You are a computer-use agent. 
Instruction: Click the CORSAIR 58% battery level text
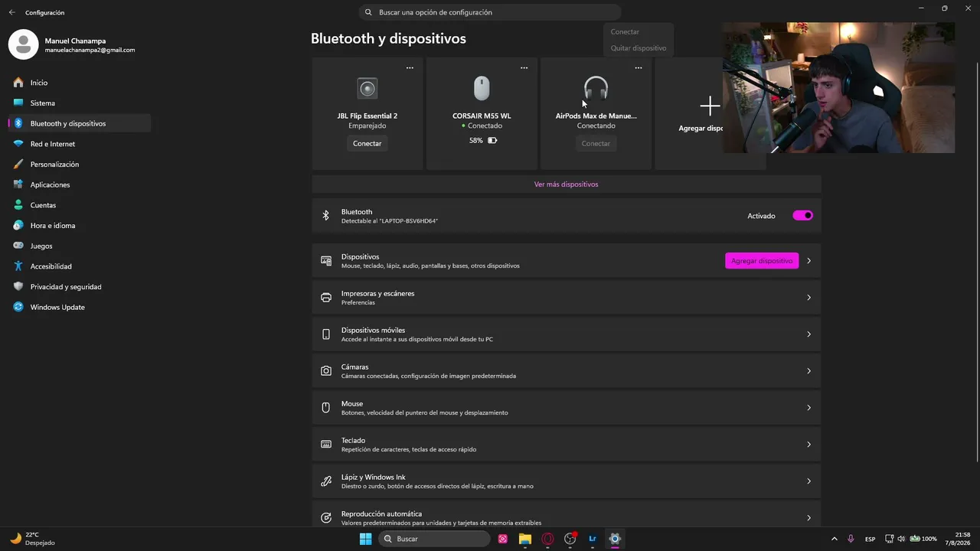click(x=476, y=141)
